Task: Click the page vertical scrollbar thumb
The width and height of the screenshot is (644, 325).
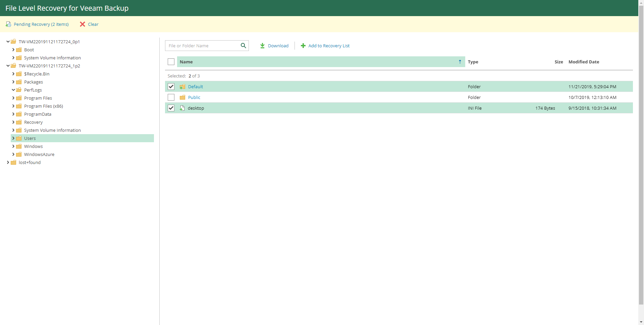Action: (641, 155)
